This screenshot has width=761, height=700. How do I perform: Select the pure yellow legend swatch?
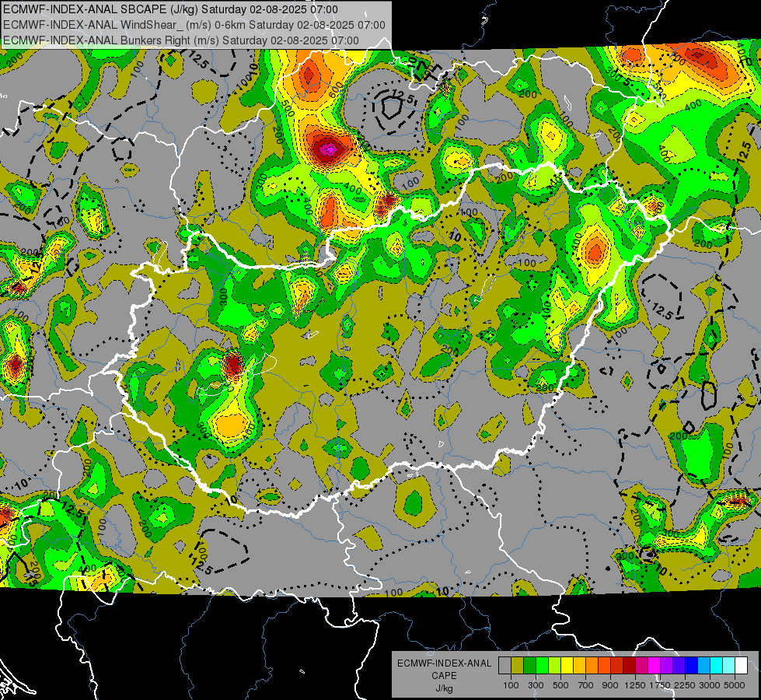click(x=567, y=665)
